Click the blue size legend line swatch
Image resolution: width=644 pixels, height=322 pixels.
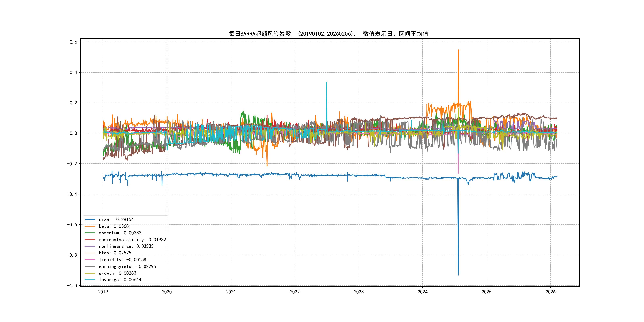click(x=90, y=219)
